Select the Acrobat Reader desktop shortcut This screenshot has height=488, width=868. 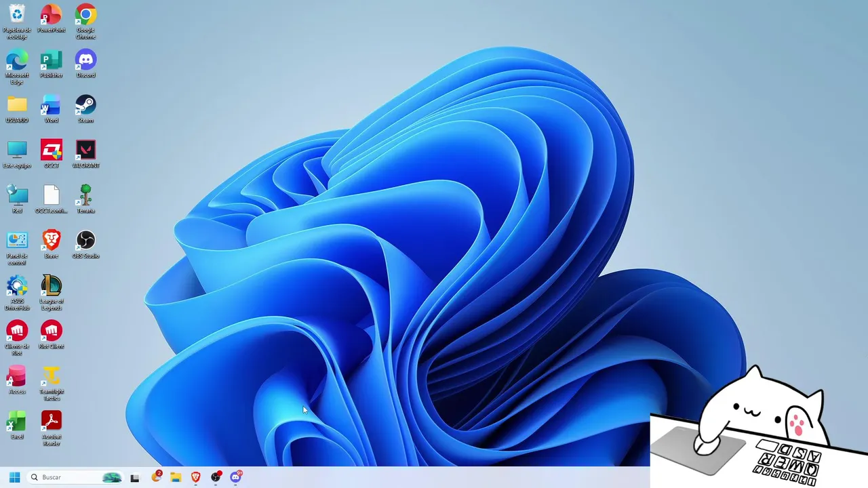(x=51, y=429)
